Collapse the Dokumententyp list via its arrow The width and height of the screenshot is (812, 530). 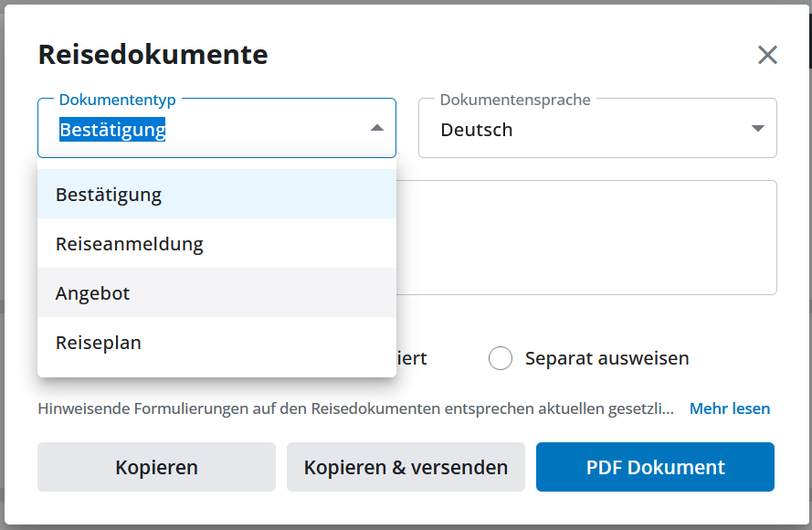377,129
